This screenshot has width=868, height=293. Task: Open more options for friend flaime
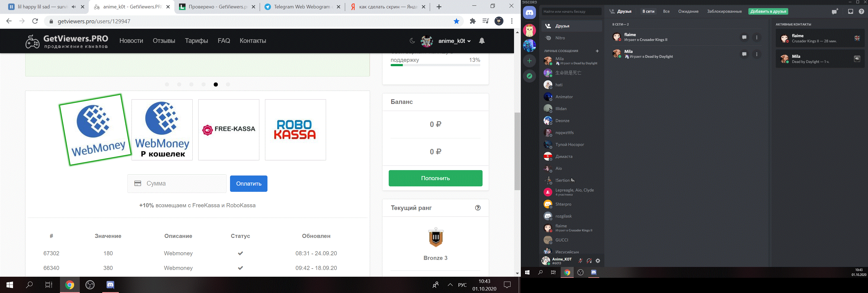click(x=757, y=37)
